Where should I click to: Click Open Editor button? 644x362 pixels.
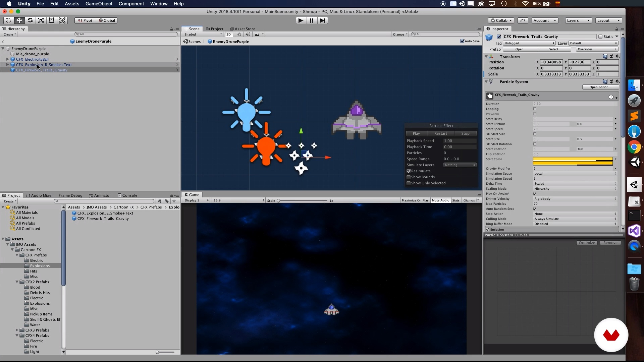coord(600,87)
